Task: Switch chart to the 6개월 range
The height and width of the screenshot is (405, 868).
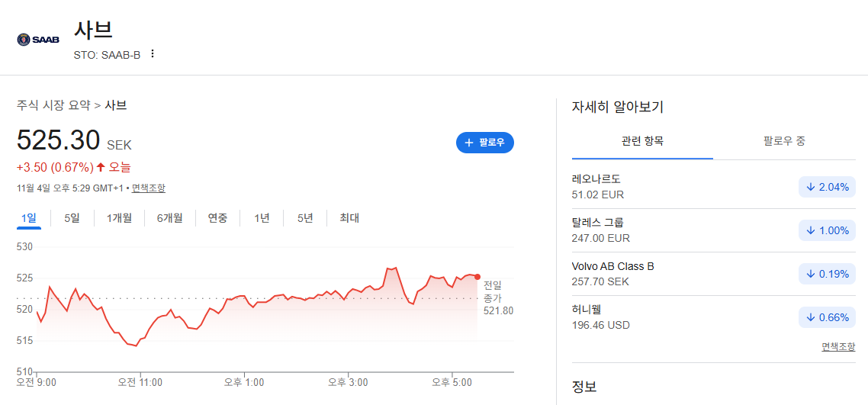Action: click(x=169, y=218)
